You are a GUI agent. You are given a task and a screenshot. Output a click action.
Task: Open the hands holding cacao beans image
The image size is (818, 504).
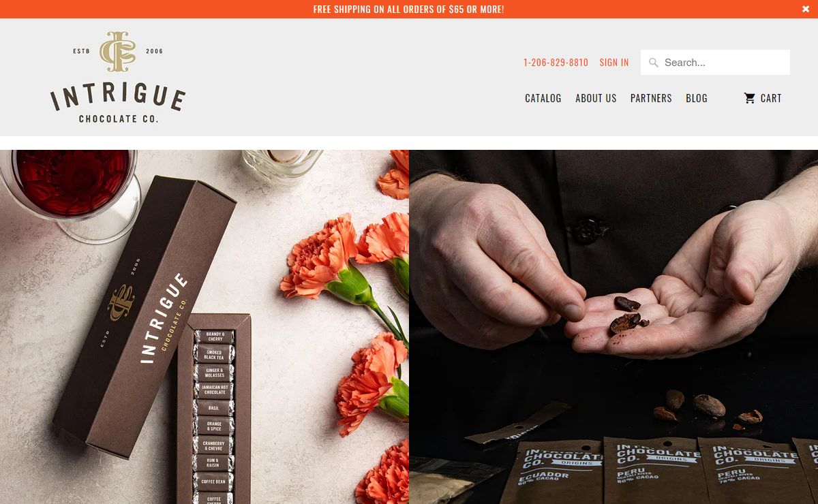[613, 327]
